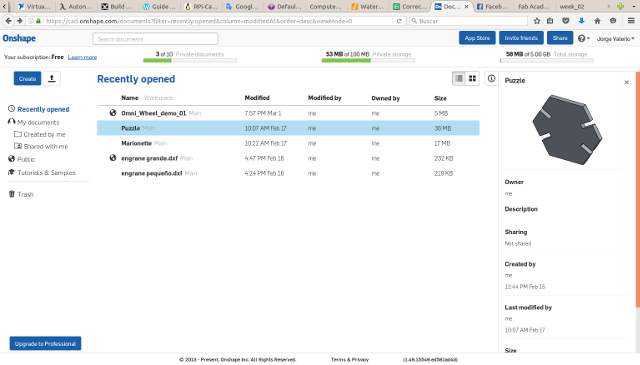
Task: Click the public globe icon for Omni_Wheel_demo_01
Action: tap(113, 113)
